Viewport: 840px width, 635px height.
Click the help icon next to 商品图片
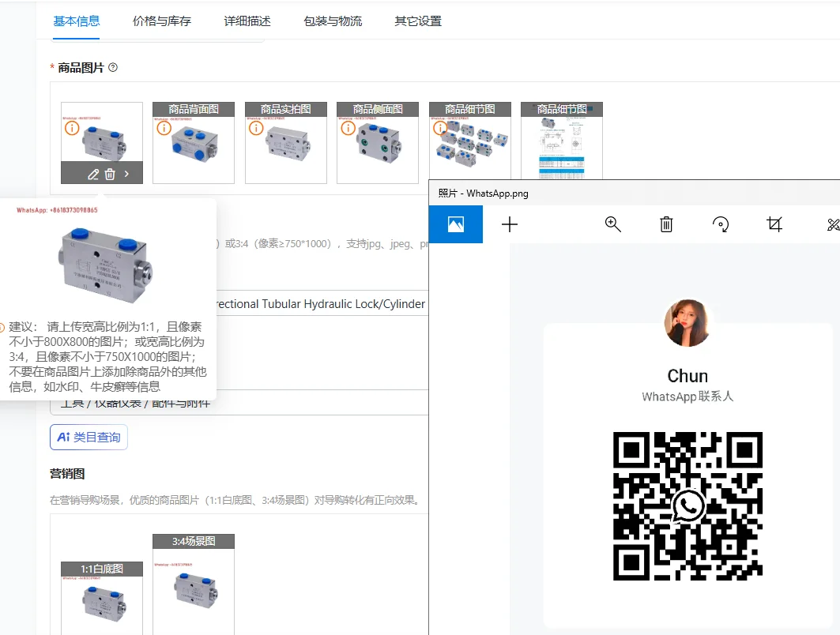pos(113,68)
